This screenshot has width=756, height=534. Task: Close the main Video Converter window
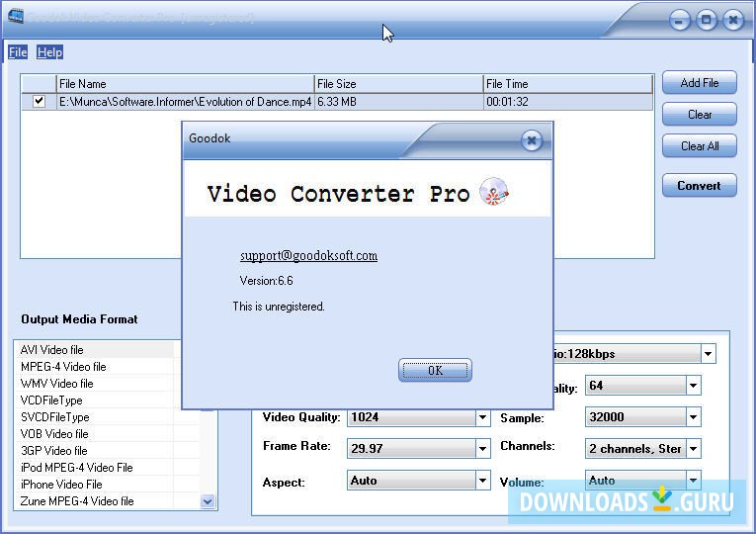[733, 20]
